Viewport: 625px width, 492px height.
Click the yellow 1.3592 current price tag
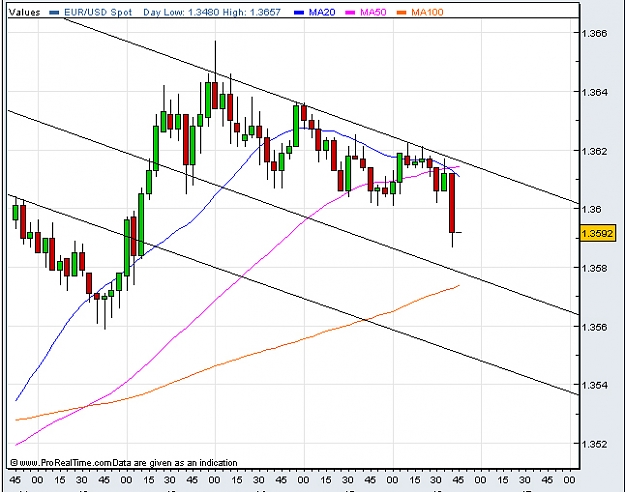tap(597, 233)
